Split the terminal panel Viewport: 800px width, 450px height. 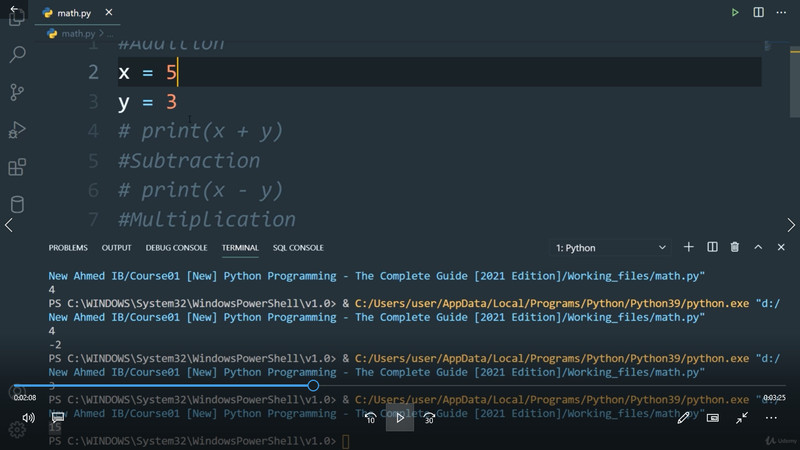[712, 247]
